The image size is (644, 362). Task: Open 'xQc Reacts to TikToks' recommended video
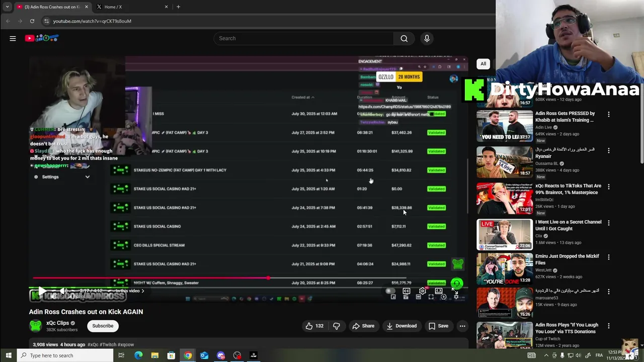(568, 189)
